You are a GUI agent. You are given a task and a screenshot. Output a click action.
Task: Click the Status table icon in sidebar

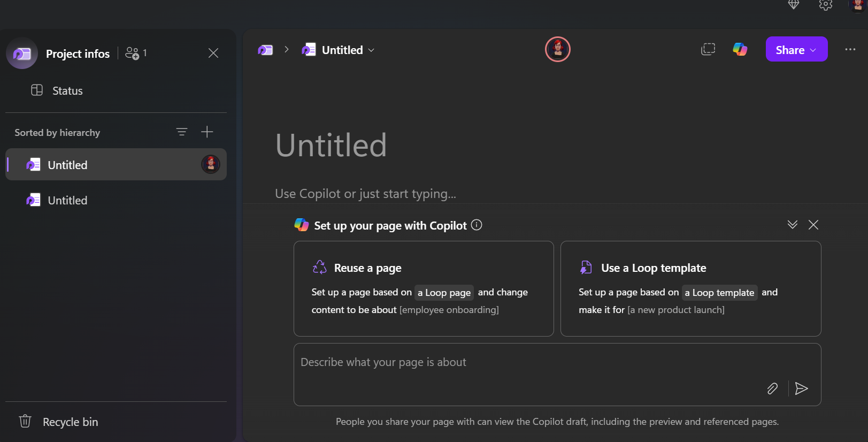tap(37, 90)
